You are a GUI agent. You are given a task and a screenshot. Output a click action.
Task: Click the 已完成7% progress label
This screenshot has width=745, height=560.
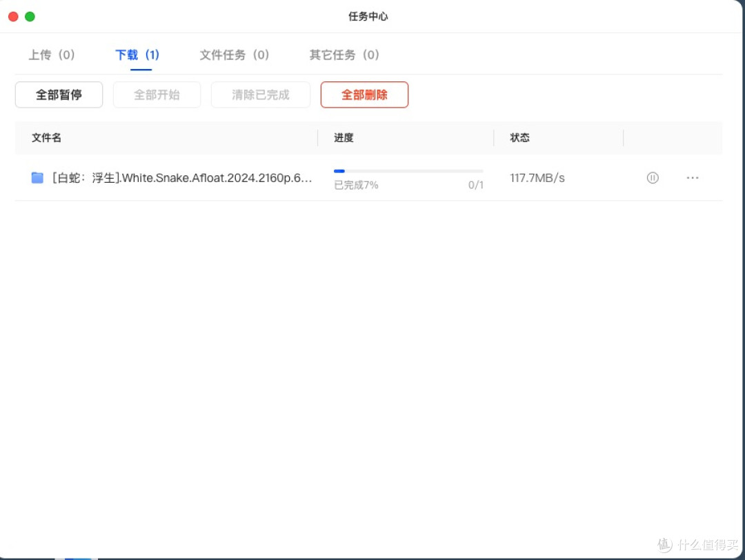(356, 186)
